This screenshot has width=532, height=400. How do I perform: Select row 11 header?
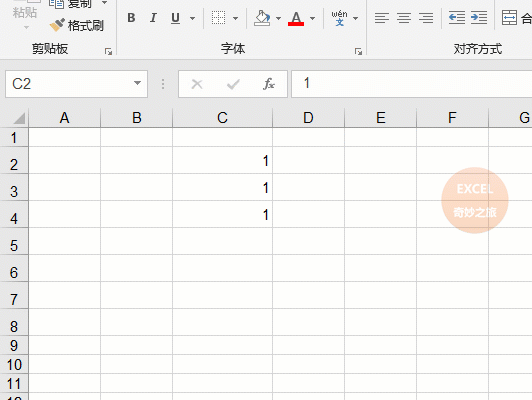(x=14, y=384)
